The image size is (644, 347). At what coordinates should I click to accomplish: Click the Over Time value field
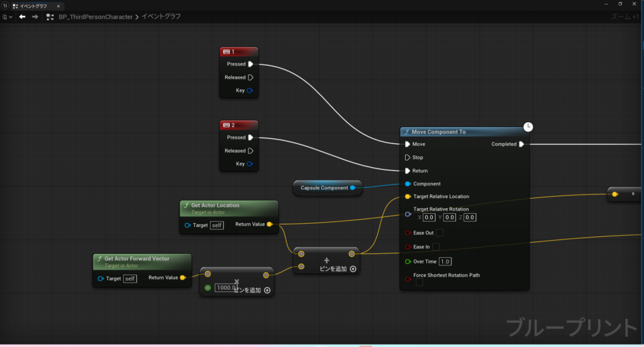point(445,262)
